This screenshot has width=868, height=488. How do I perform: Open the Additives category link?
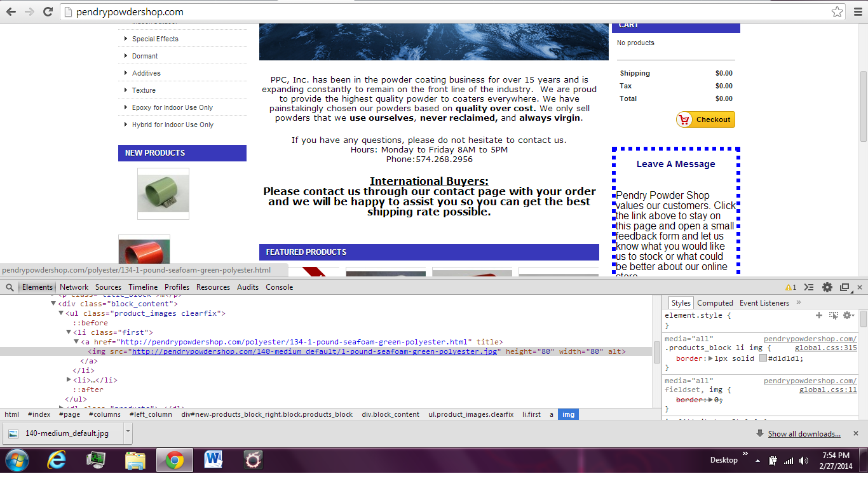(x=146, y=73)
